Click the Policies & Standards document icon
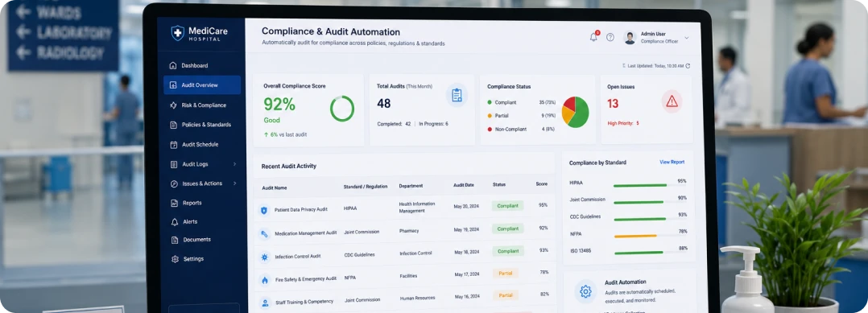Image resolution: width=868 pixels, height=313 pixels. click(x=173, y=125)
